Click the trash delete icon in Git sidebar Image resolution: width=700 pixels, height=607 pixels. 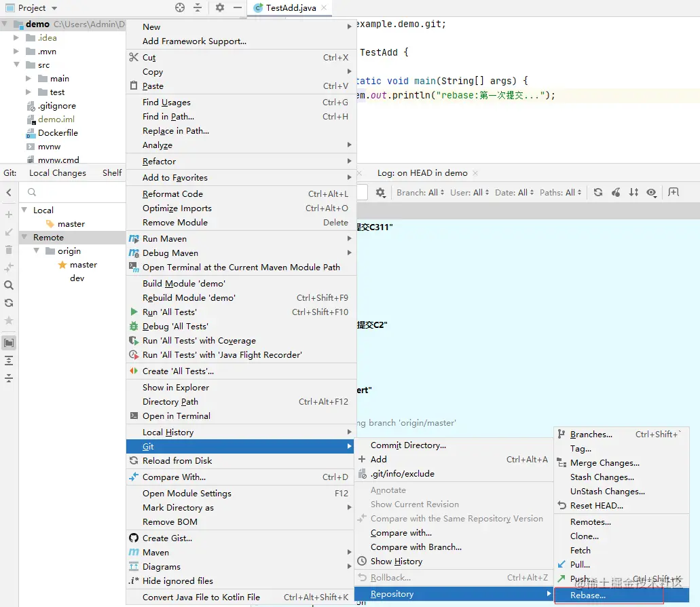tap(9, 250)
